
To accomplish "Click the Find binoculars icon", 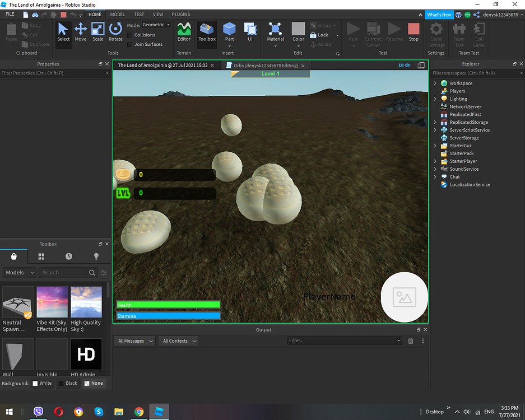I will 35,15.
